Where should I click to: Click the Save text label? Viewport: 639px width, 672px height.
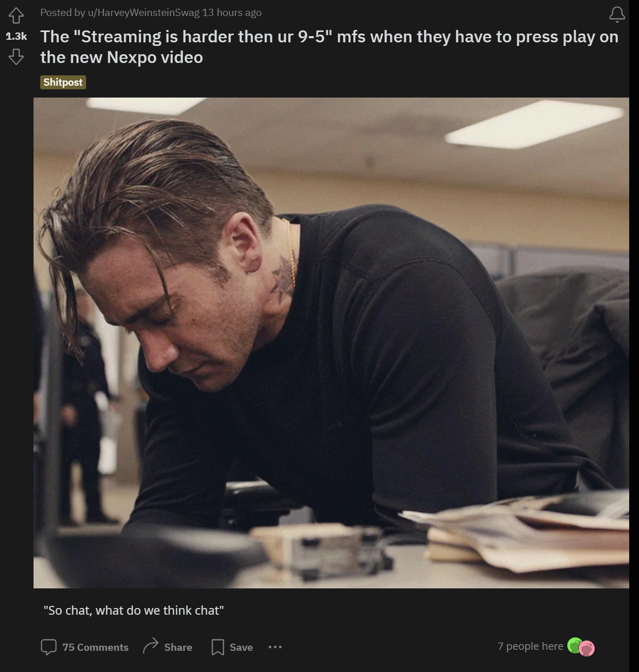tap(241, 647)
